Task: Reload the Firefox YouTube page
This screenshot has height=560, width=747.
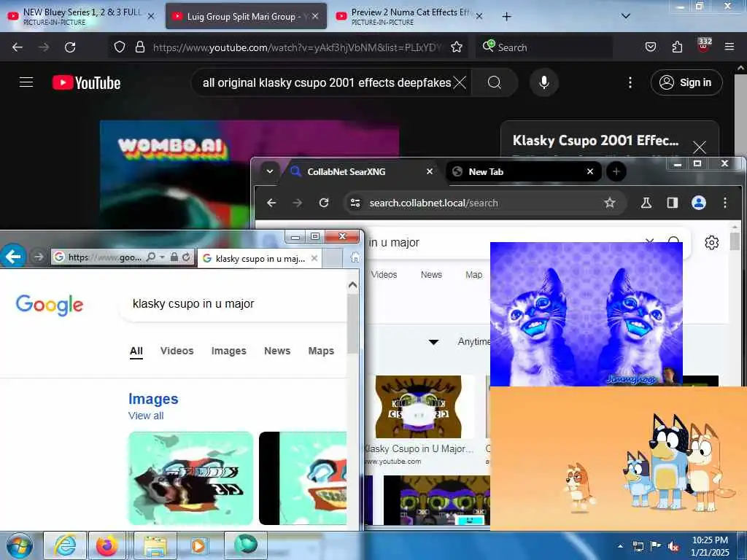Action: click(x=70, y=47)
